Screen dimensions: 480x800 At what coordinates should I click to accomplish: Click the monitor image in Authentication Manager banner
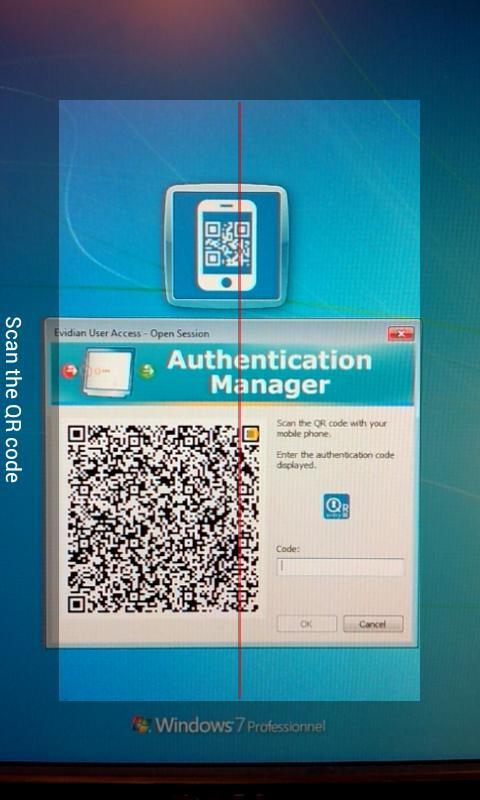click(x=108, y=372)
